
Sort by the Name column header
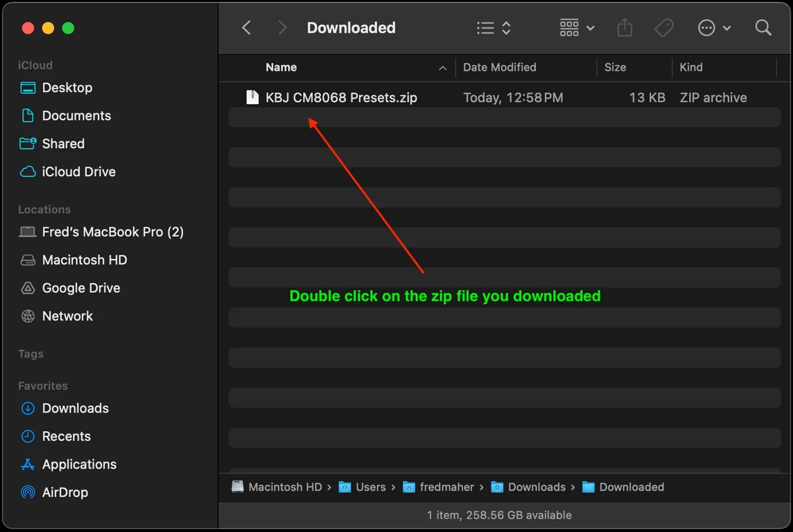[281, 67]
